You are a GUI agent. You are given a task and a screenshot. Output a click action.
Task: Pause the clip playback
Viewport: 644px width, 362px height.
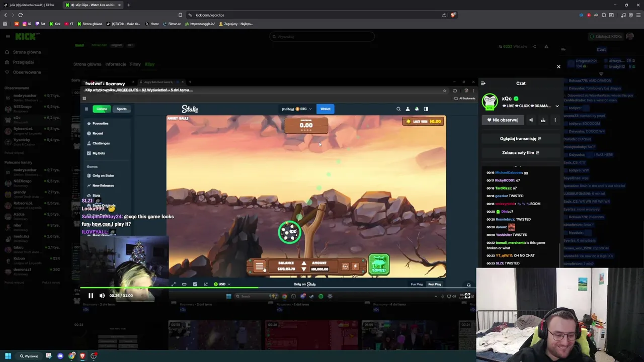[91, 296]
